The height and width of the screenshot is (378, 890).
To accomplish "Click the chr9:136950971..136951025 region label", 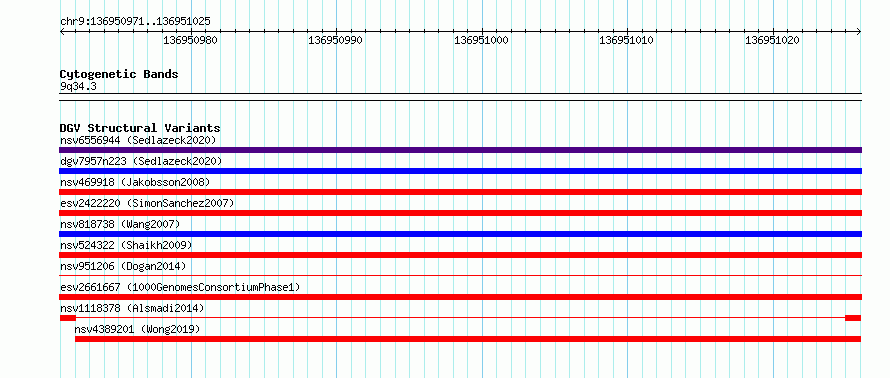I will (135, 22).
